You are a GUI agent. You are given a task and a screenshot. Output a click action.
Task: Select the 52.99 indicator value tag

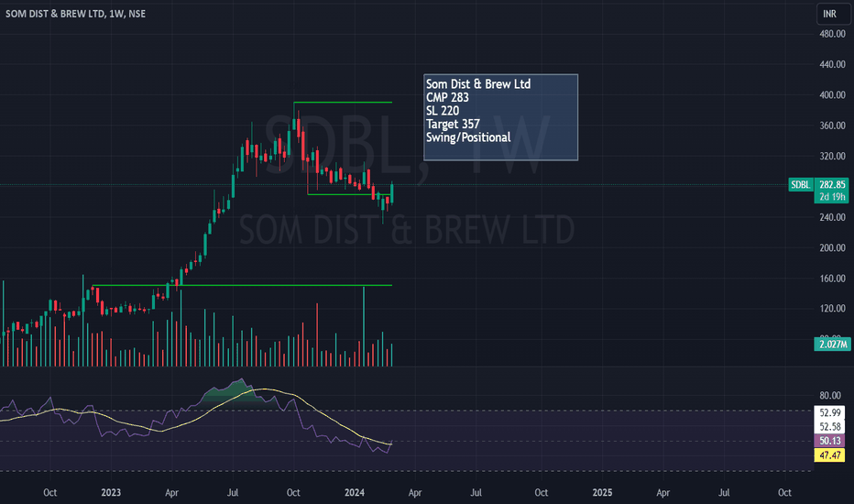[829, 412]
